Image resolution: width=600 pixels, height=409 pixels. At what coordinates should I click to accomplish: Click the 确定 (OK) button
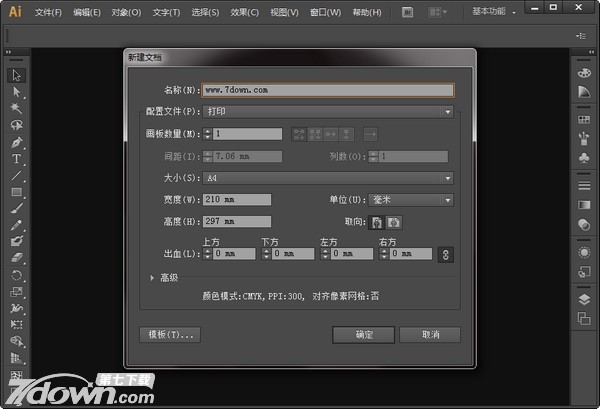tap(362, 335)
